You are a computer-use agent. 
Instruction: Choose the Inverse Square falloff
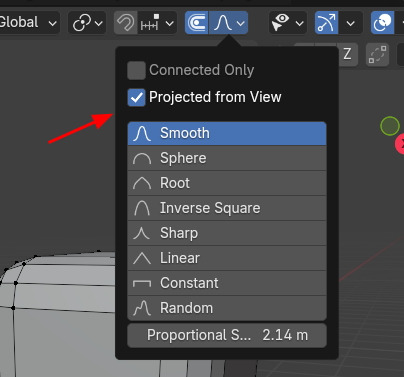pos(227,208)
